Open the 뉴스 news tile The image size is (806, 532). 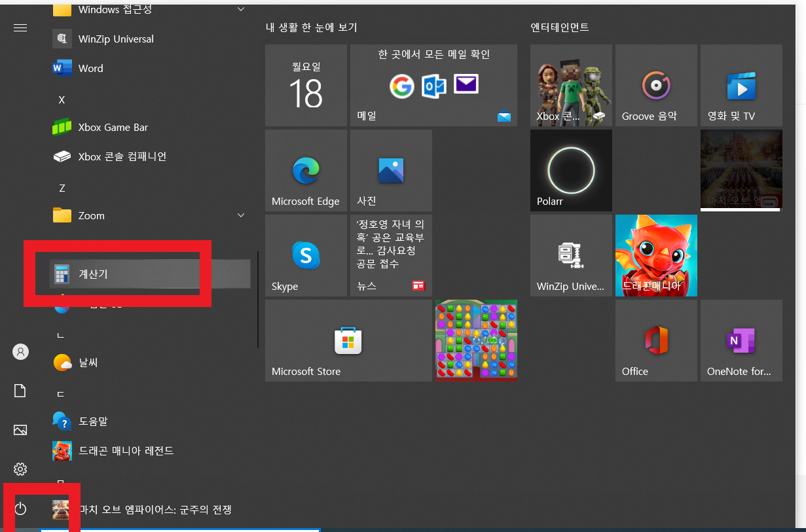[391, 255]
